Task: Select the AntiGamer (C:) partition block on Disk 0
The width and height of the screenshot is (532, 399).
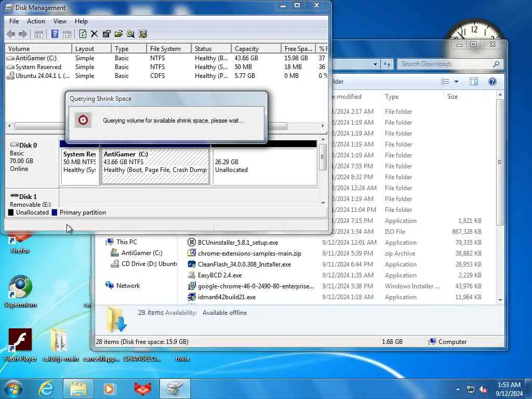Action: (x=155, y=166)
